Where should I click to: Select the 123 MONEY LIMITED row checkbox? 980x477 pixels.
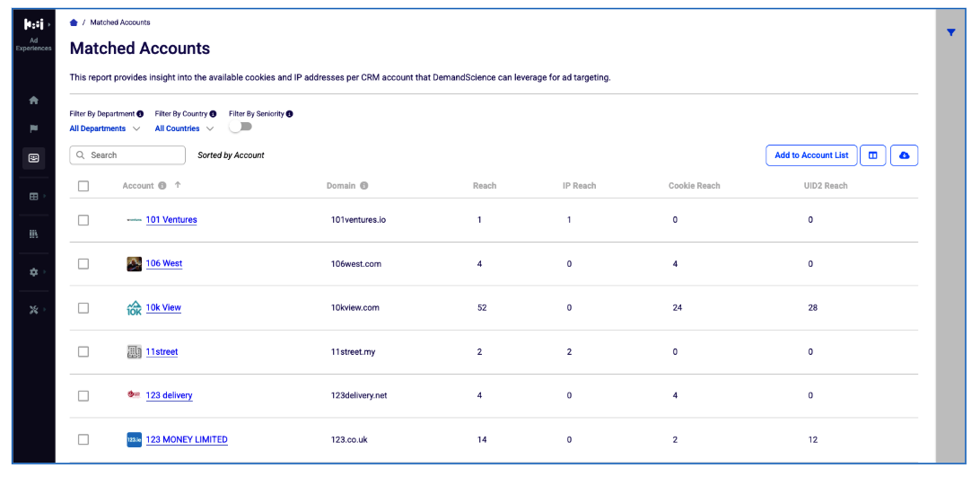click(83, 439)
